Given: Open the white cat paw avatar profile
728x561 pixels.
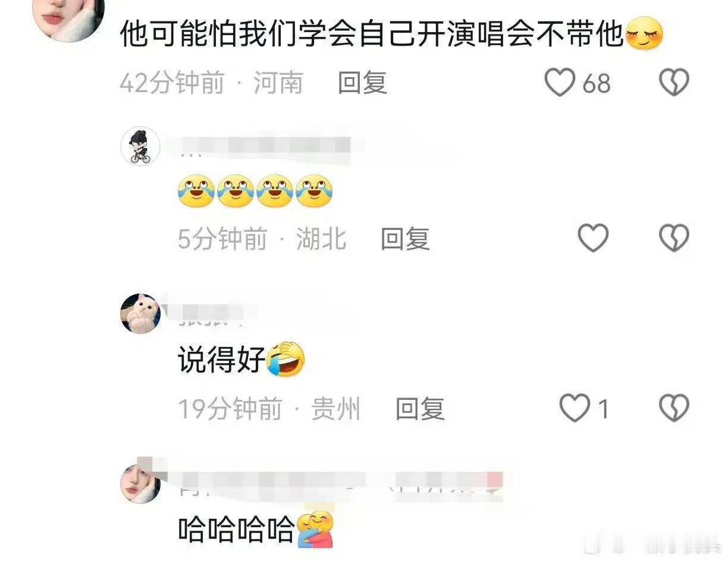Looking at the screenshot, I should [x=140, y=313].
